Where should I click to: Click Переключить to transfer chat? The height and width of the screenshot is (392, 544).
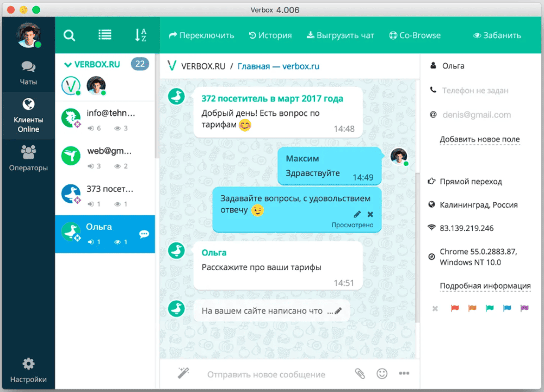(201, 35)
